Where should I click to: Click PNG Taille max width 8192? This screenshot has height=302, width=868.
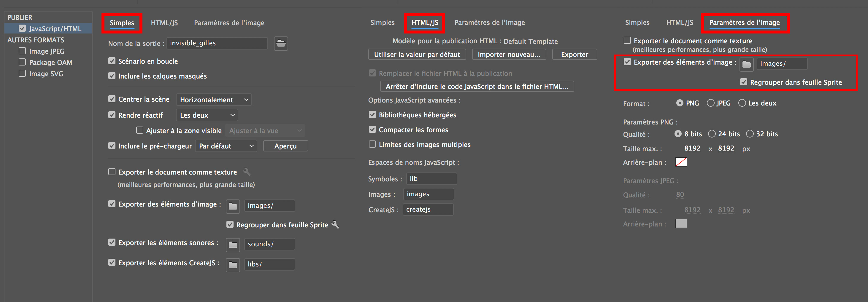(692, 148)
